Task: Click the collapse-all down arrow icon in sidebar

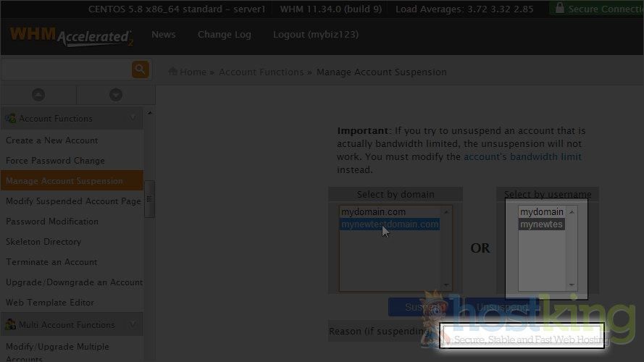Action: (x=116, y=95)
